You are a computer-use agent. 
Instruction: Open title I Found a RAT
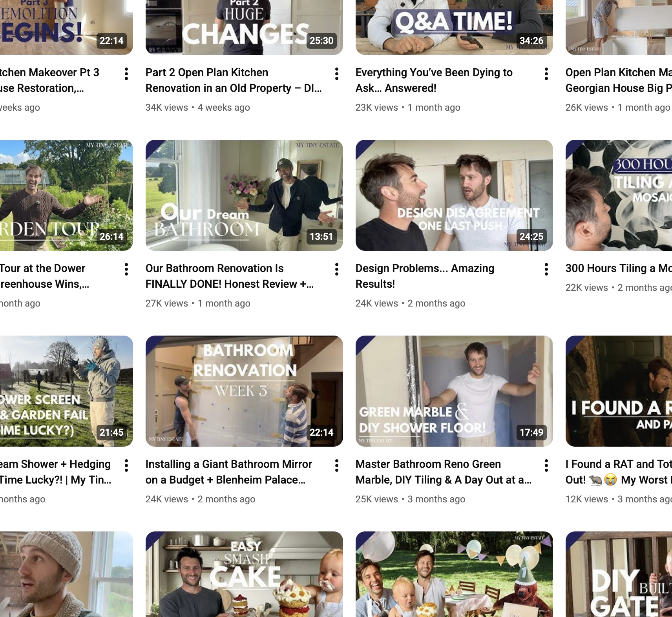619,472
